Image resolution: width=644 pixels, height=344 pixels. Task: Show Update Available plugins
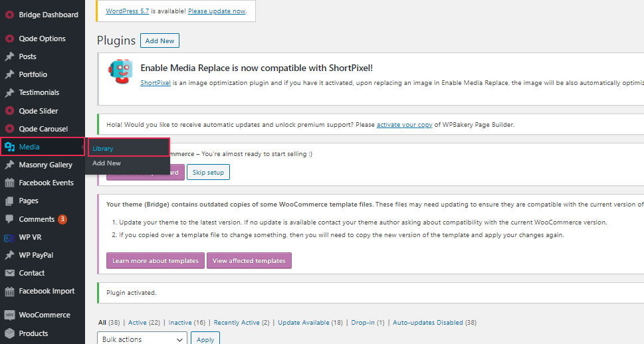click(310, 323)
